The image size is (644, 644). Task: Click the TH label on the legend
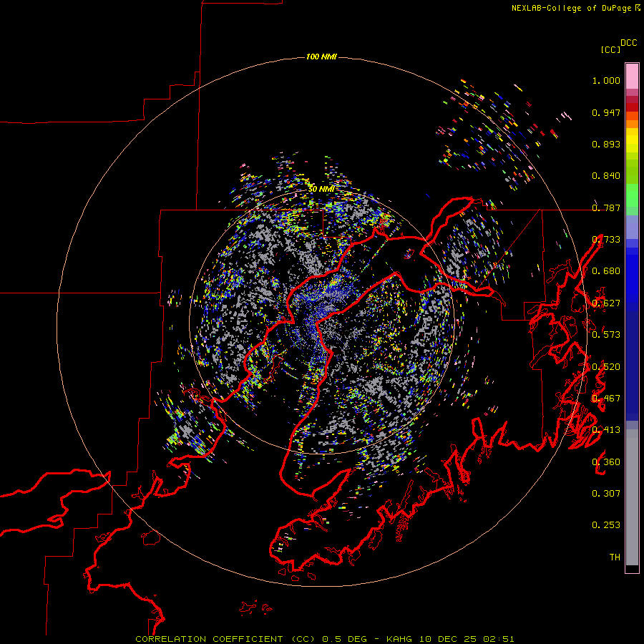tap(615, 557)
